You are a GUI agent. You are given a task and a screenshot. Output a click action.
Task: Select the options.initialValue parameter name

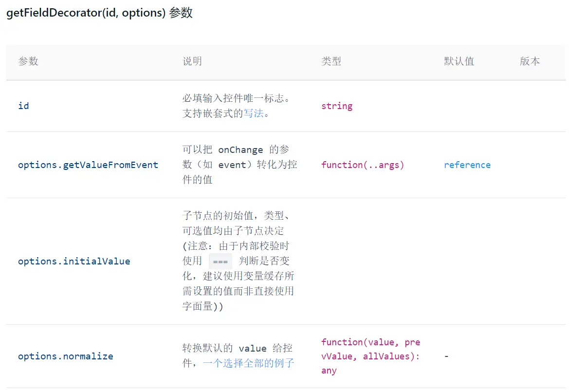click(x=74, y=261)
